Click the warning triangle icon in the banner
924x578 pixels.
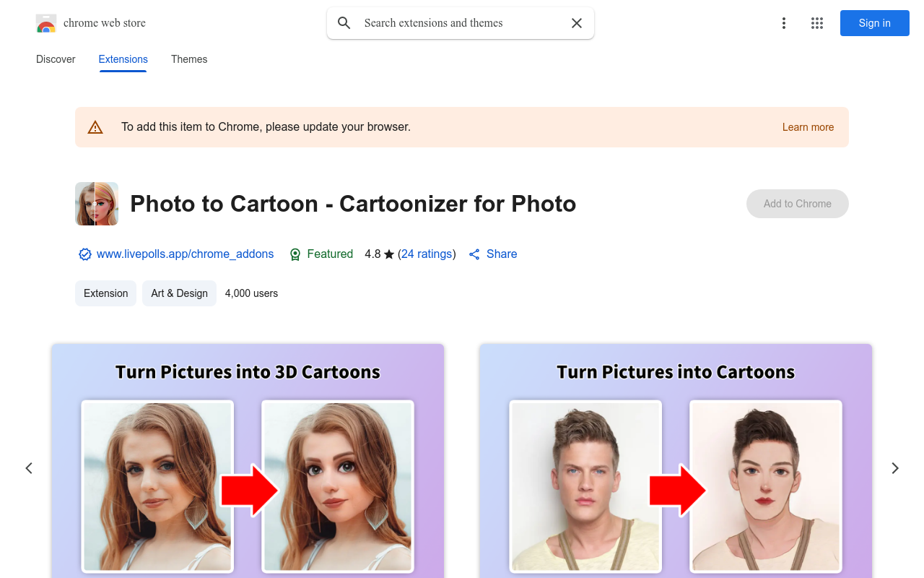pos(95,127)
